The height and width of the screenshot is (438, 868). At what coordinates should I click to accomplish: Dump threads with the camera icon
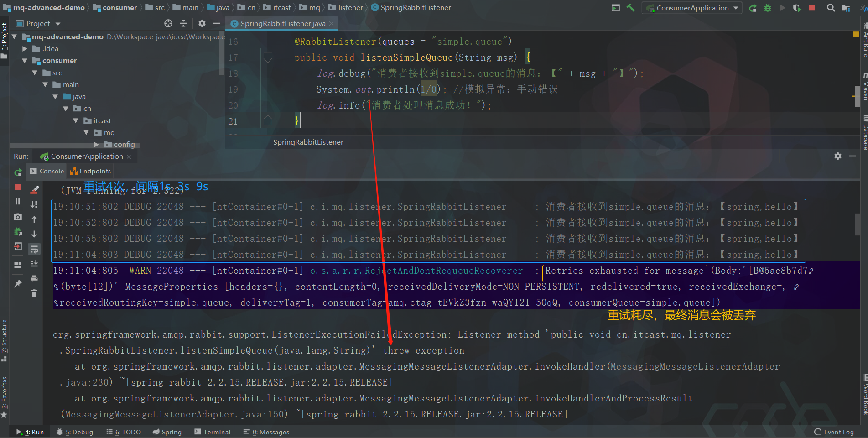[x=18, y=217]
